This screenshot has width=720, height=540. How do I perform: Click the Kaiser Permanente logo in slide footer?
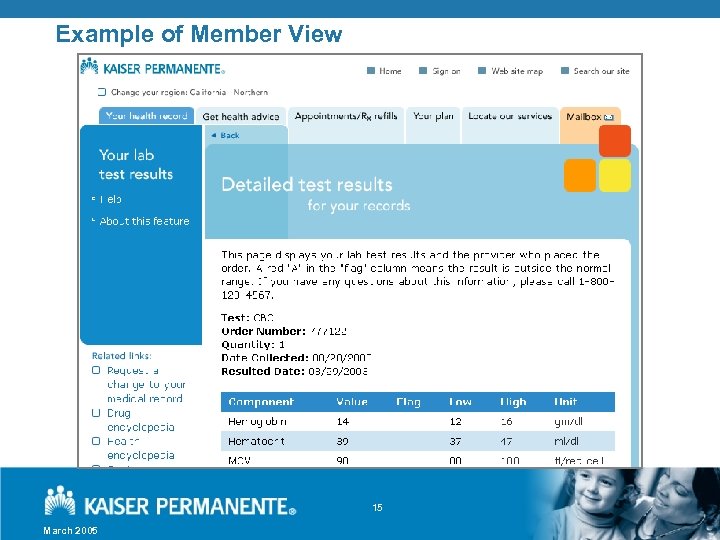[x=170, y=502]
